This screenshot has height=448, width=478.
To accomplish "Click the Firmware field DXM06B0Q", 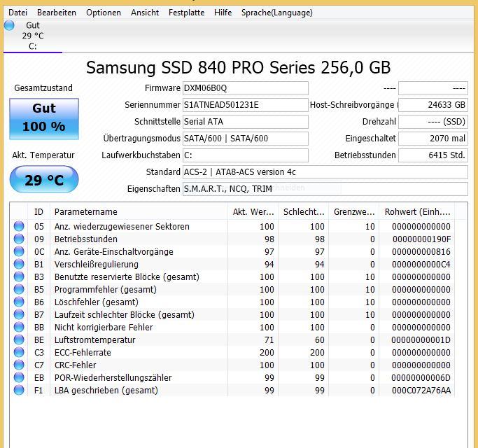I will click(x=246, y=88).
